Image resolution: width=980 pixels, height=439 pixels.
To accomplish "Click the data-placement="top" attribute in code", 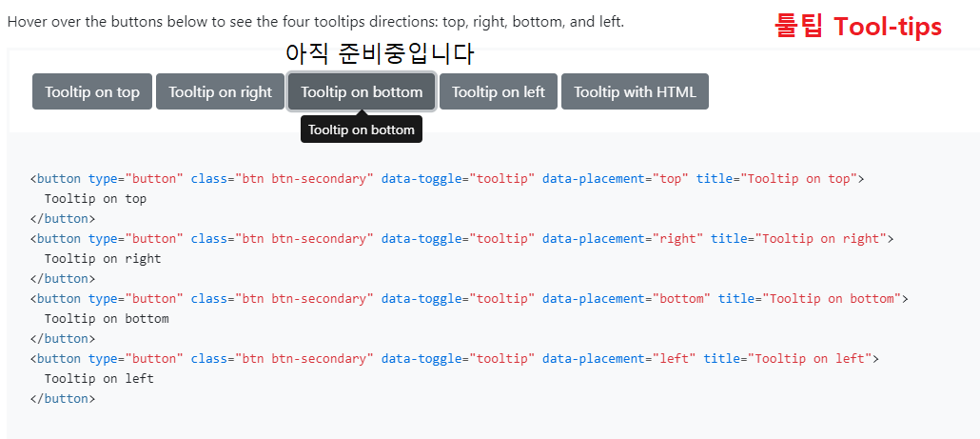I will pyautogui.click(x=615, y=179).
